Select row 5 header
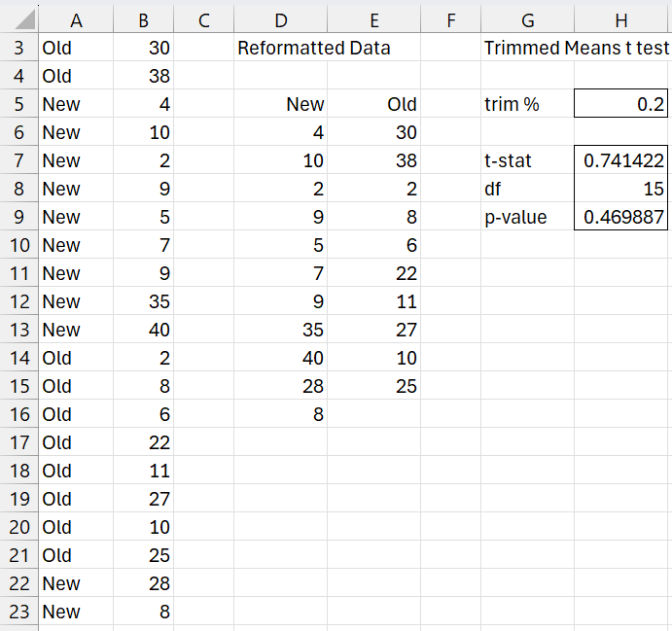This screenshot has height=631, width=672. (19, 104)
